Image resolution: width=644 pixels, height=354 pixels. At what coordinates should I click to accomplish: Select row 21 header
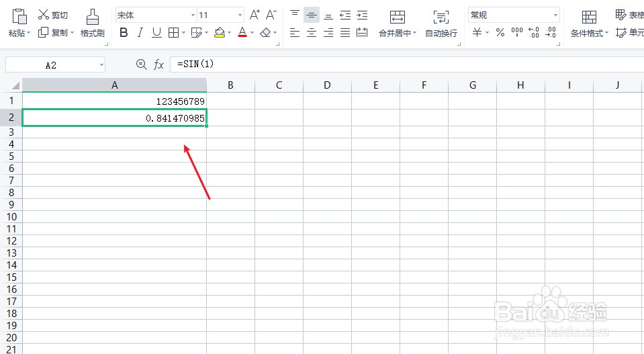(x=11, y=349)
